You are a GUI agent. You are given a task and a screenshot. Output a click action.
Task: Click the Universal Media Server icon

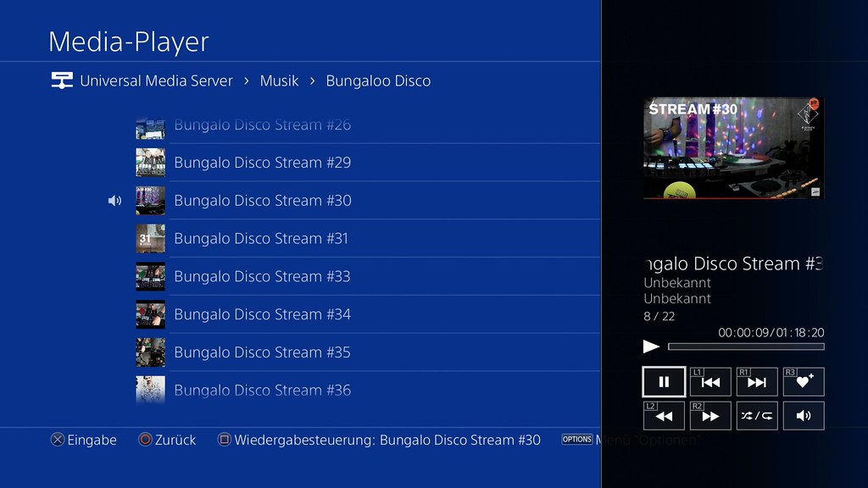61,80
